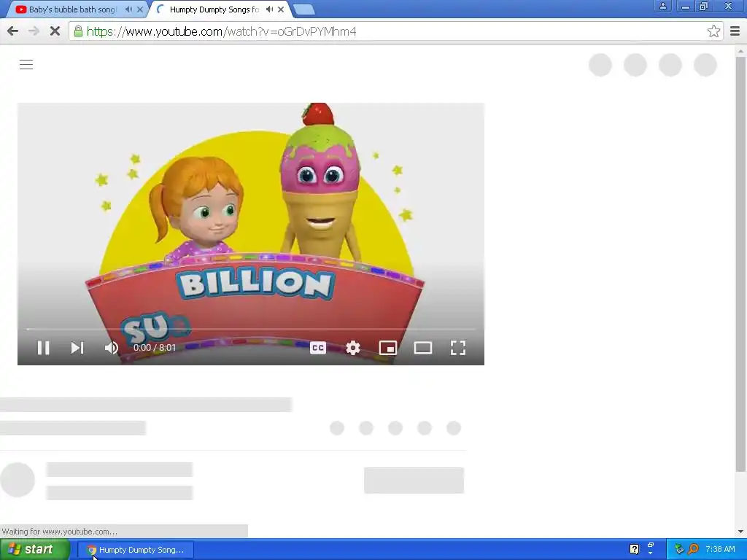
Task: Pause the video with the pause button
Action: (x=43, y=348)
